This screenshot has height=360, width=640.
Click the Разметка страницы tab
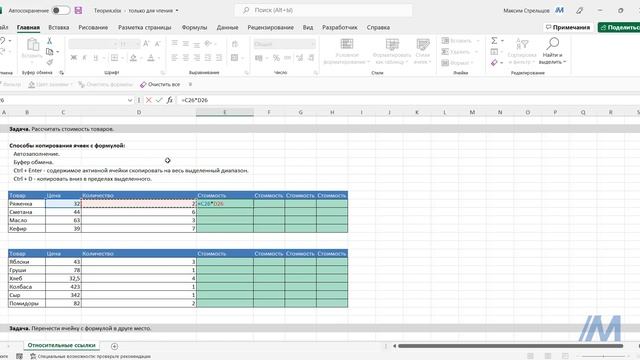[x=144, y=27]
